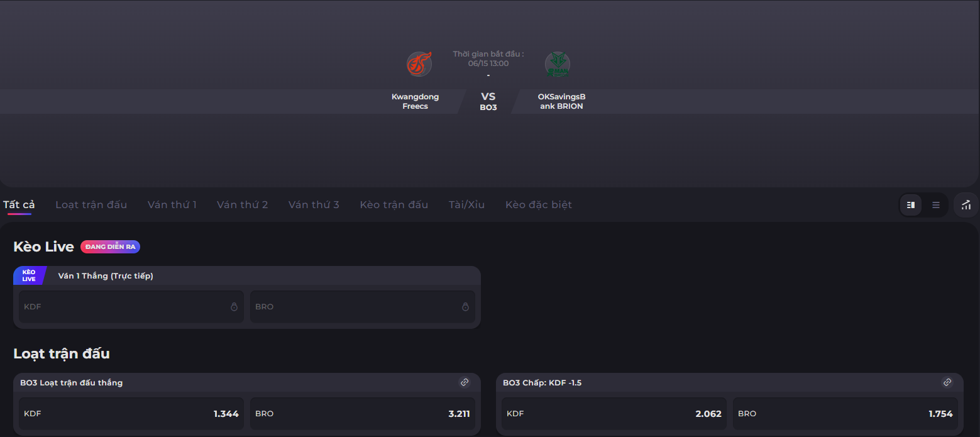Image resolution: width=980 pixels, height=437 pixels.
Task: Click BO3 Chấp: KDF -1.5 title
Action: [x=542, y=383]
